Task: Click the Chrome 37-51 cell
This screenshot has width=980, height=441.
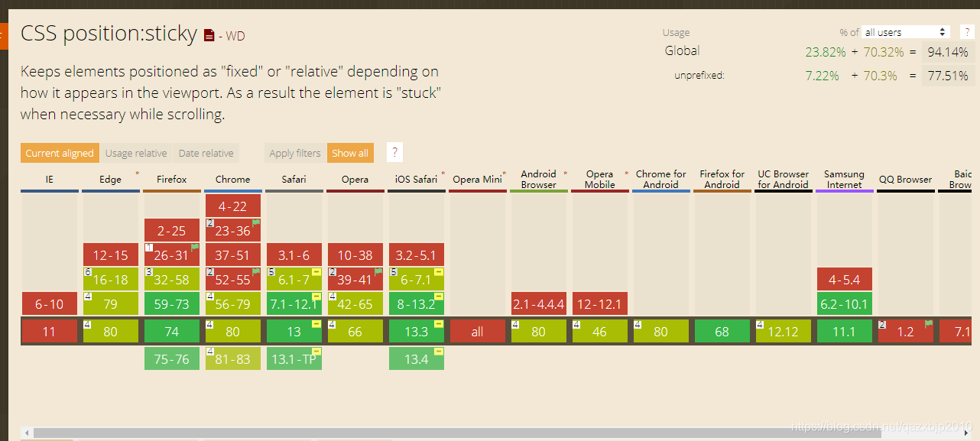Action: coord(233,255)
